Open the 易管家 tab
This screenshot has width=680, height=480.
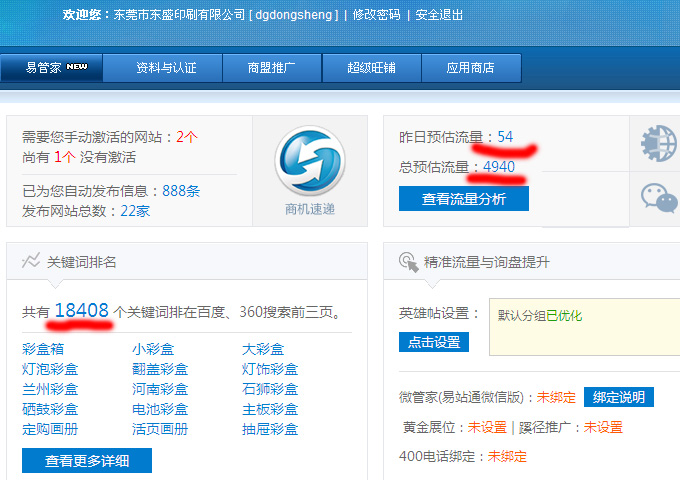(57, 68)
